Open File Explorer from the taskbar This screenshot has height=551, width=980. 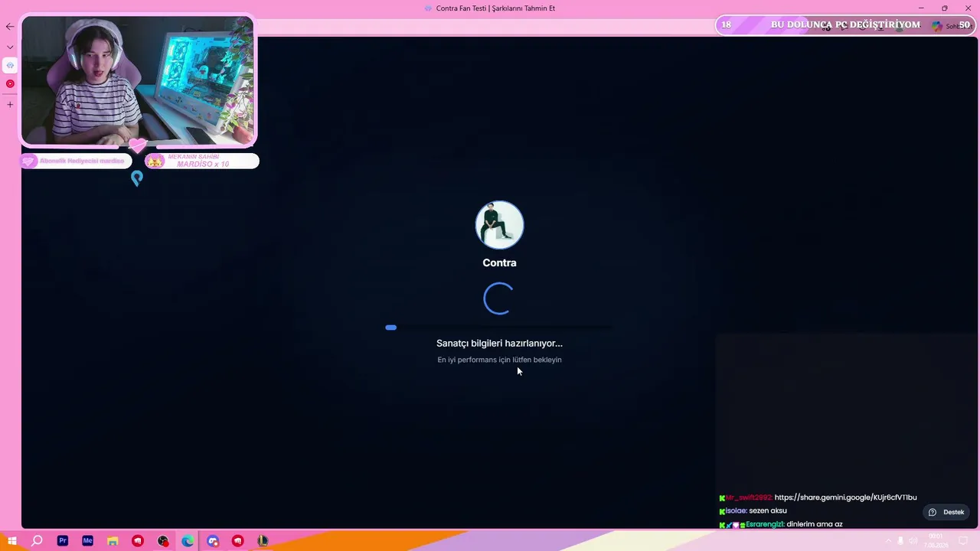113,541
